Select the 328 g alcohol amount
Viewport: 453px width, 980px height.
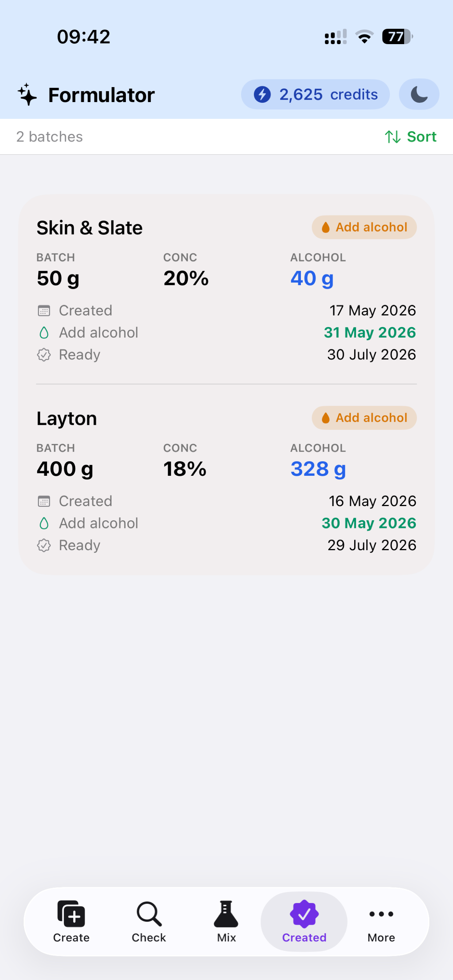click(x=318, y=469)
